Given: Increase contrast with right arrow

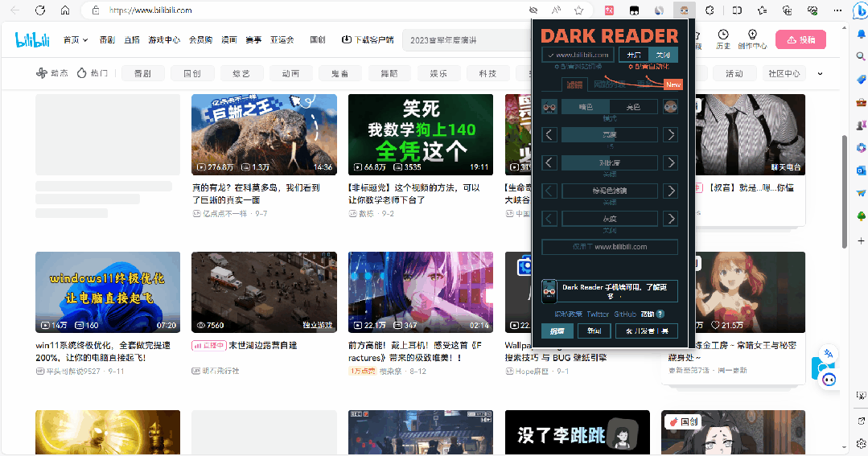Looking at the screenshot, I should coord(670,162).
